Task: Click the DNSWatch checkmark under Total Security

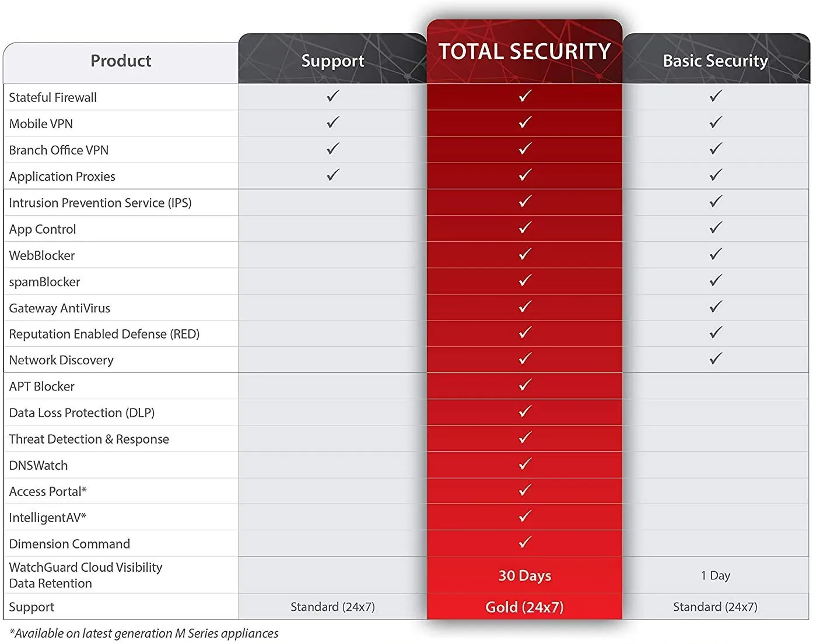Action: click(525, 464)
